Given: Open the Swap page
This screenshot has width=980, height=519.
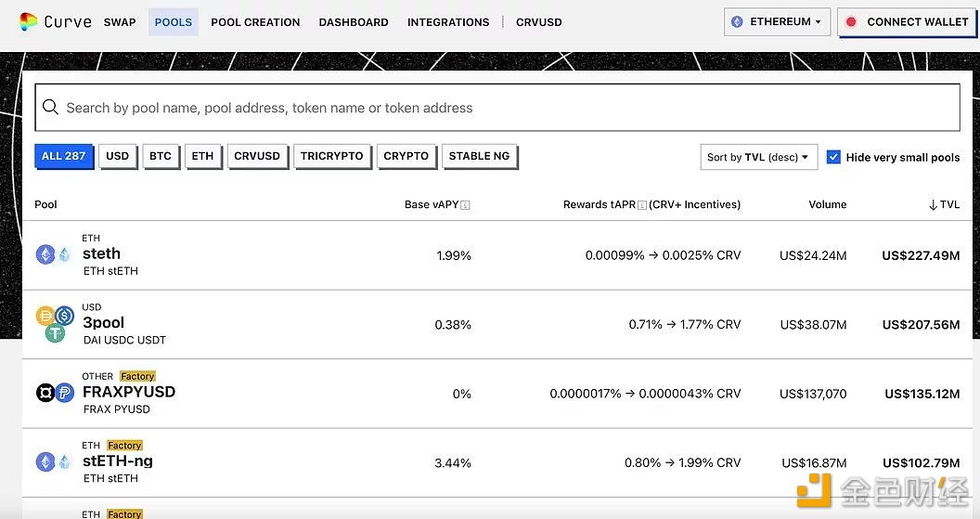Looking at the screenshot, I should (x=120, y=22).
